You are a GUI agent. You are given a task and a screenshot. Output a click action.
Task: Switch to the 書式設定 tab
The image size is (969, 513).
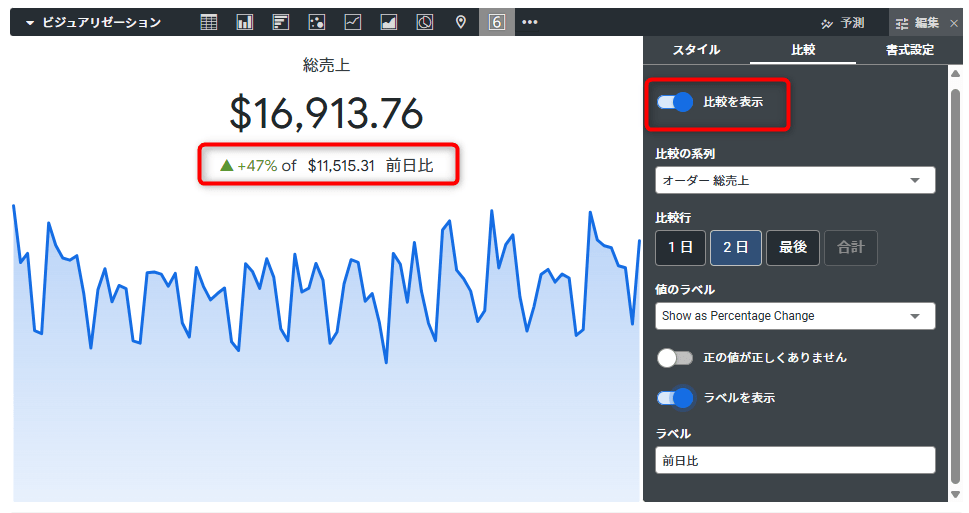[909, 49]
